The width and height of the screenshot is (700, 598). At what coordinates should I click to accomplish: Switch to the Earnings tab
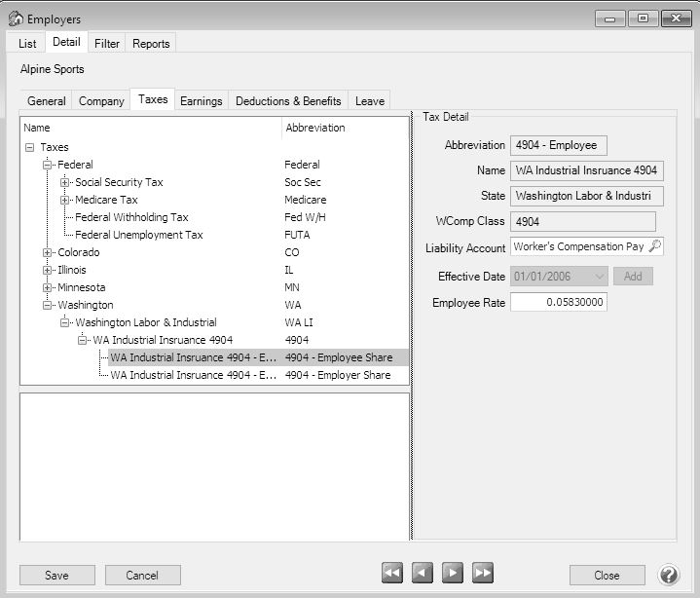(x=201, y=101)
